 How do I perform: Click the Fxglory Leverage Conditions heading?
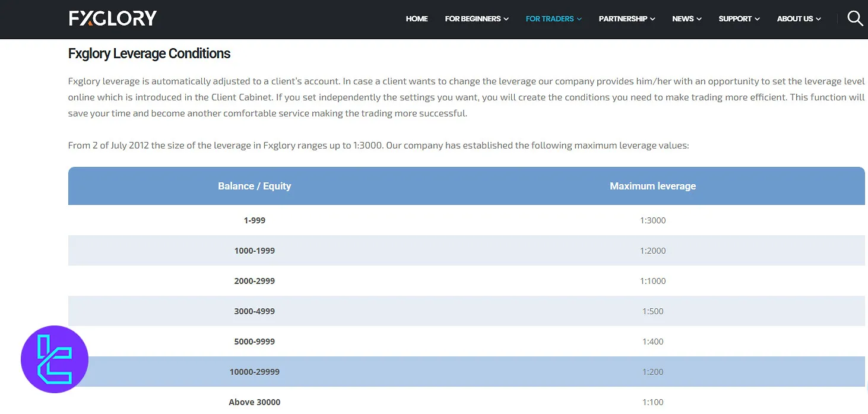[x=149, y=53]
